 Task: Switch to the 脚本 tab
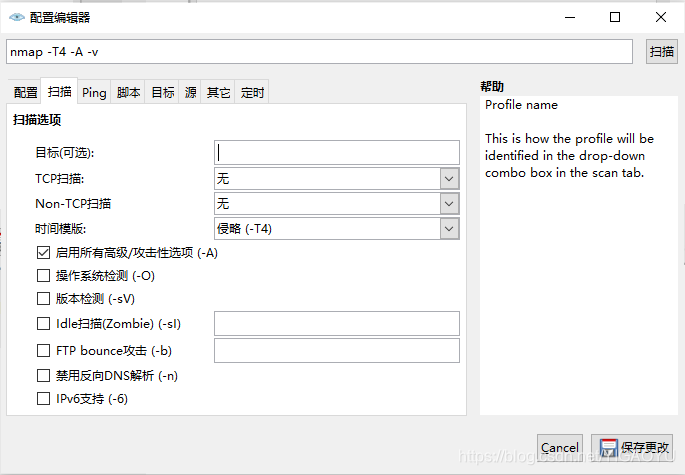point(128,92)
